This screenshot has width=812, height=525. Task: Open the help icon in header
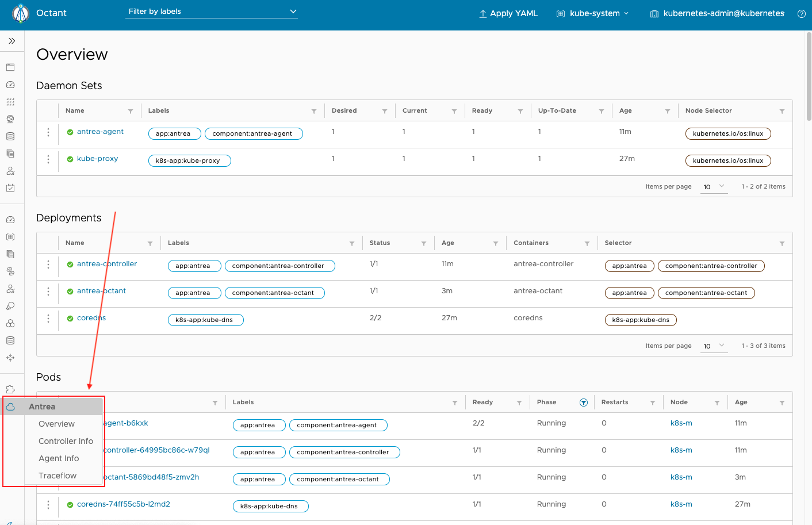click(x=801, y=14)
